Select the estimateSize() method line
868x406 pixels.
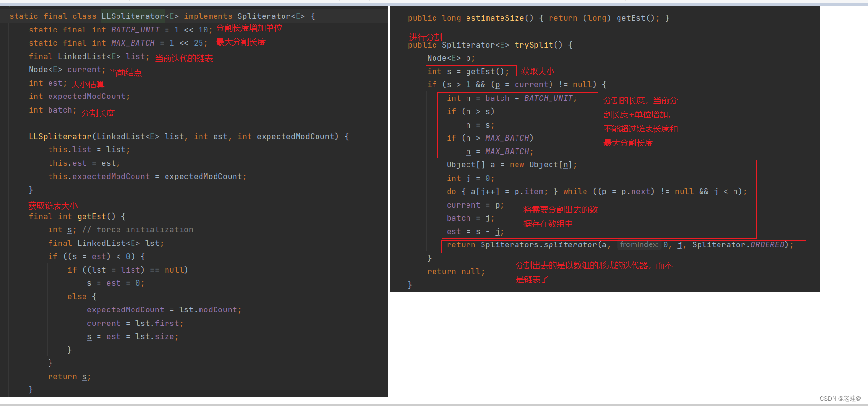pyautogui.click(x=539, y=18)
